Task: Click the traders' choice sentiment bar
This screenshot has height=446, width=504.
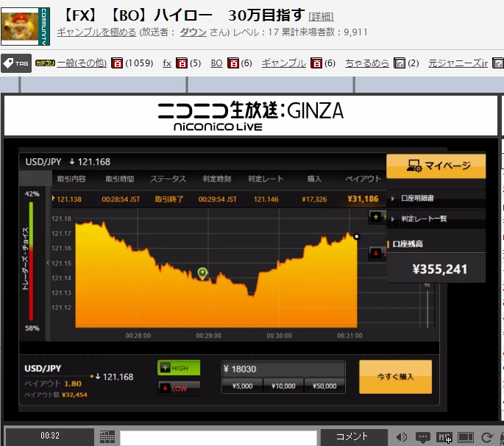Action: tap(31, 261)
